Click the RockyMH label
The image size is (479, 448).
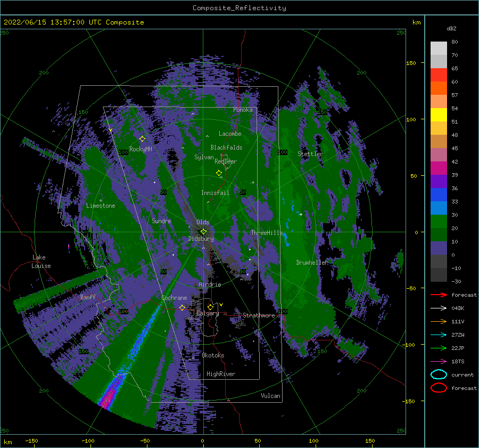point(141,149)
